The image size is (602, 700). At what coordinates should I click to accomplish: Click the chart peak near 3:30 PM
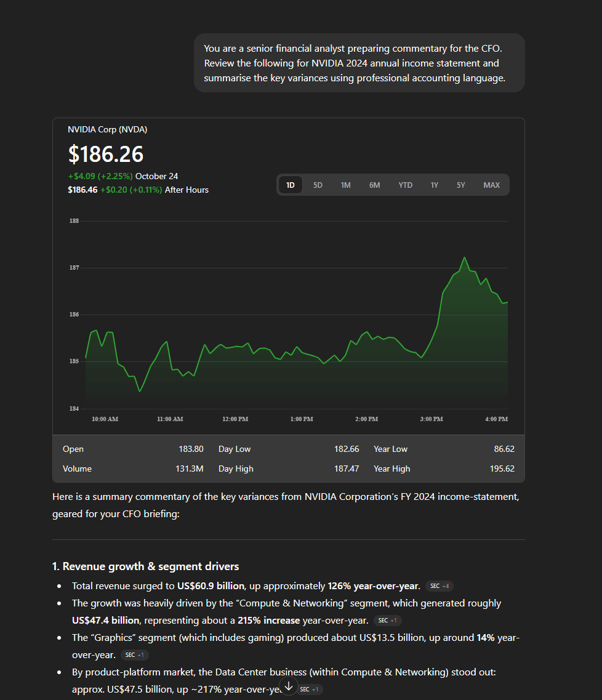coord(464,257)
